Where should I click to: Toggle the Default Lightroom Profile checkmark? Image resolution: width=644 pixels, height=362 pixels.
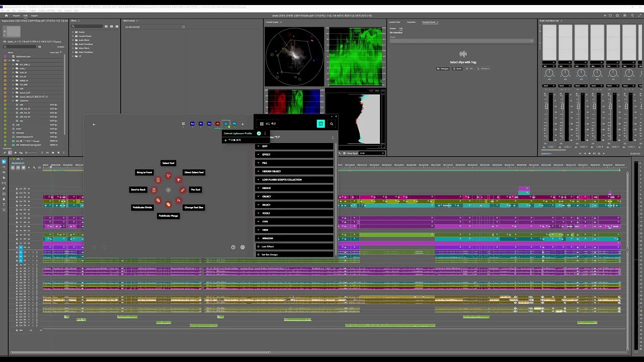coord(259,133)
